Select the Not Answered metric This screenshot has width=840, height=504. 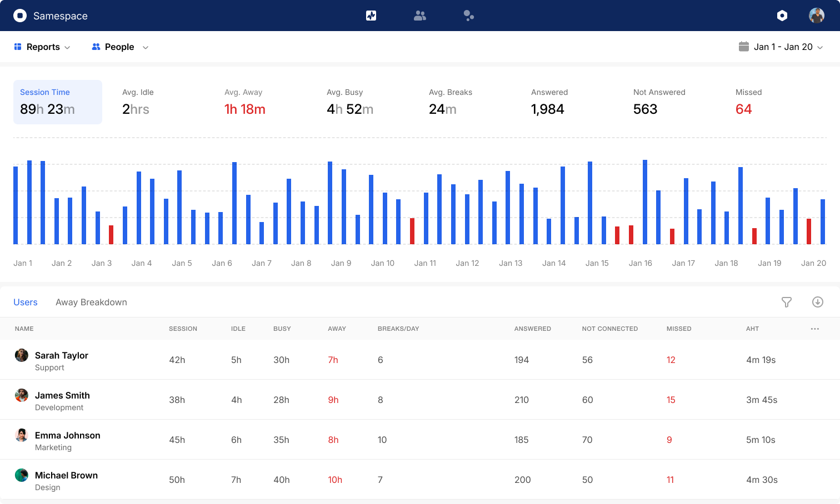659,102
